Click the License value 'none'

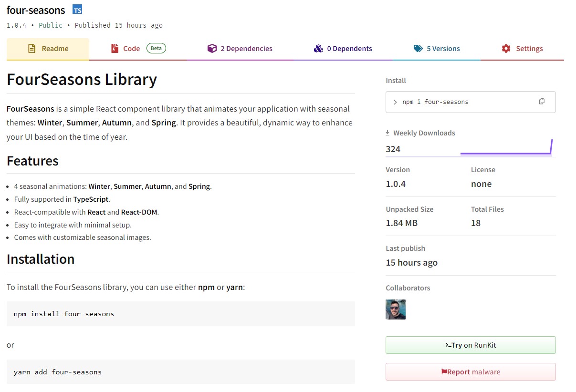click(481, 184)
